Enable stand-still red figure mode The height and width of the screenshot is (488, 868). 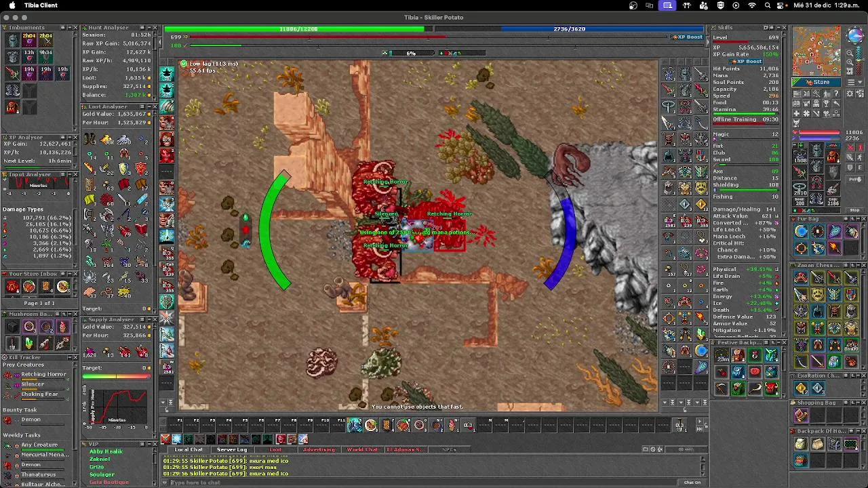pyautogui.click(x=860, y=147)
